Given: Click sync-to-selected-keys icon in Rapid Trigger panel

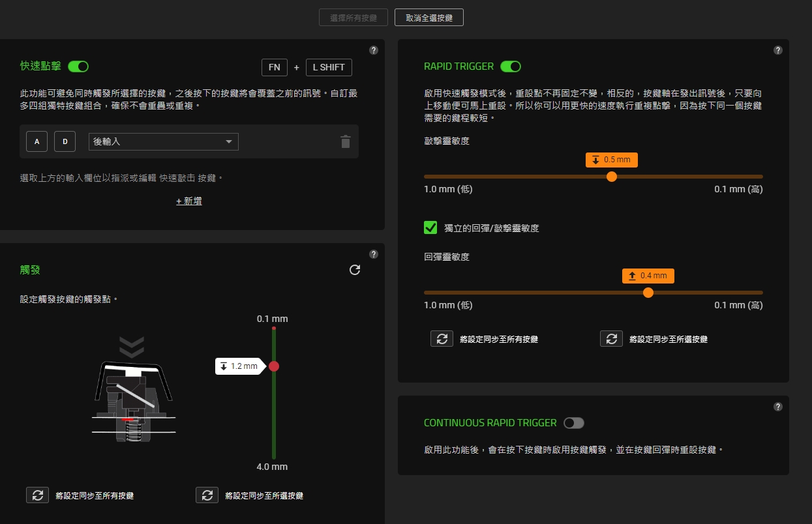Looking at the screenshot, I should pos(611,338).
